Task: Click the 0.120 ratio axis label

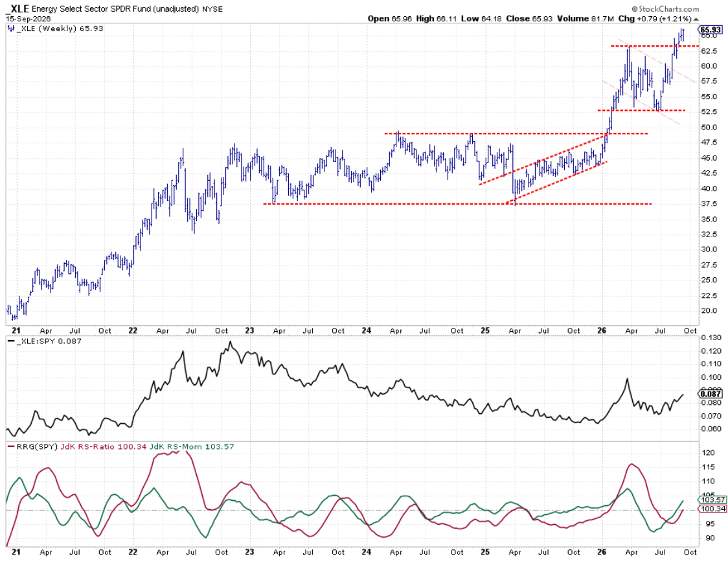Action: click(711, 351)
